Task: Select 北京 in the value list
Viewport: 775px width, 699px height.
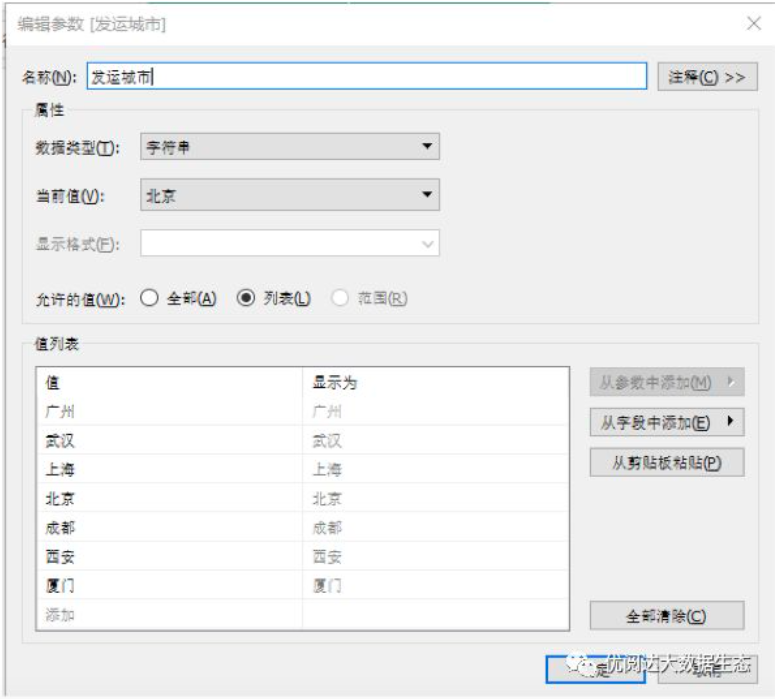Action: pyautogui.click(x=61, y=499)
